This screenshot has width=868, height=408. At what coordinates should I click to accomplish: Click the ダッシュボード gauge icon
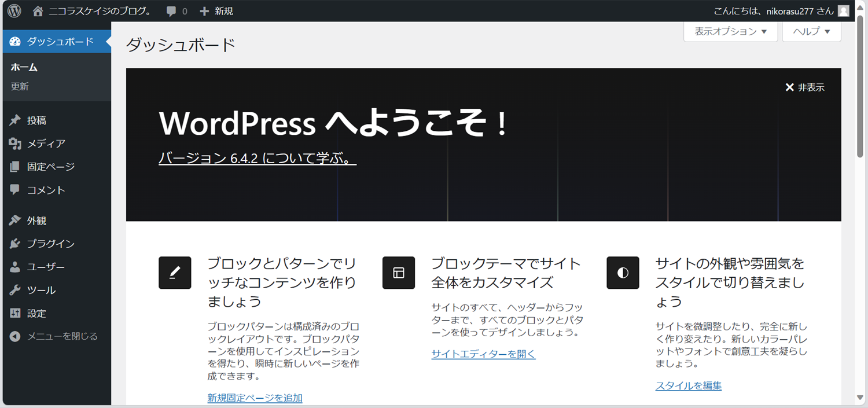(x=15, y=42)
